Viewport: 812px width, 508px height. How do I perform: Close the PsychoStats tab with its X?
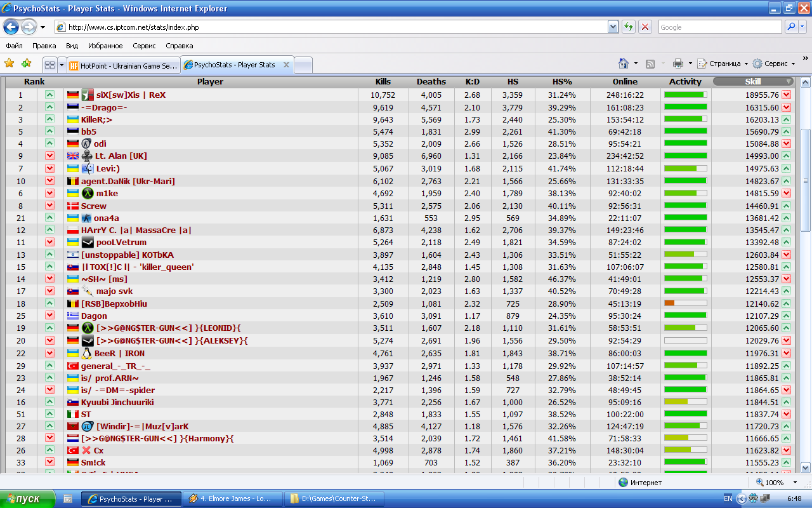coord(286,65)
